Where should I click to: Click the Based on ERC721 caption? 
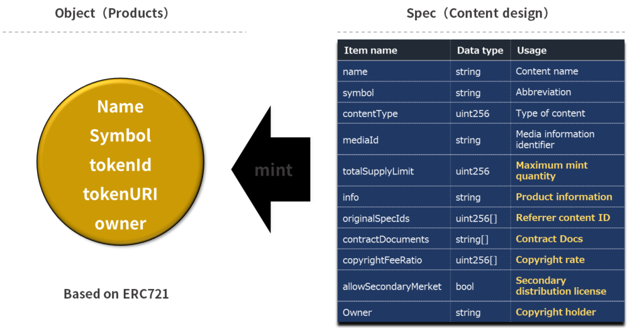(x=116, y=294)
